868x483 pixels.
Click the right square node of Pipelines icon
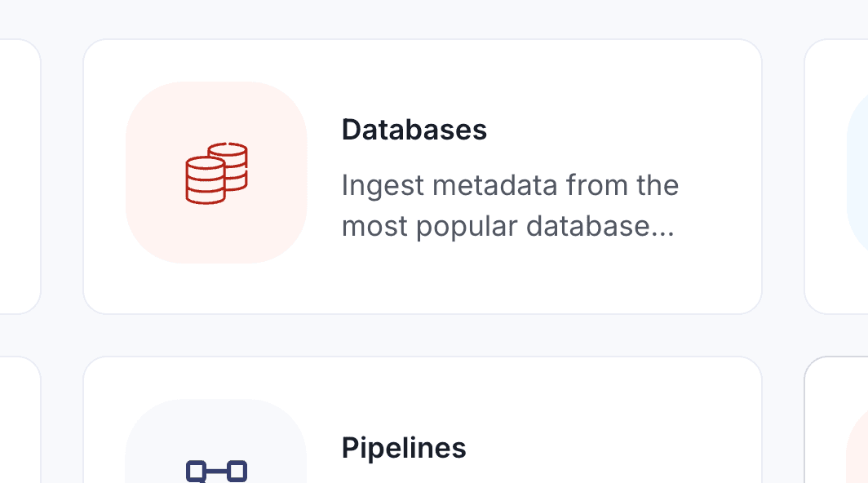tap(237, 471)
